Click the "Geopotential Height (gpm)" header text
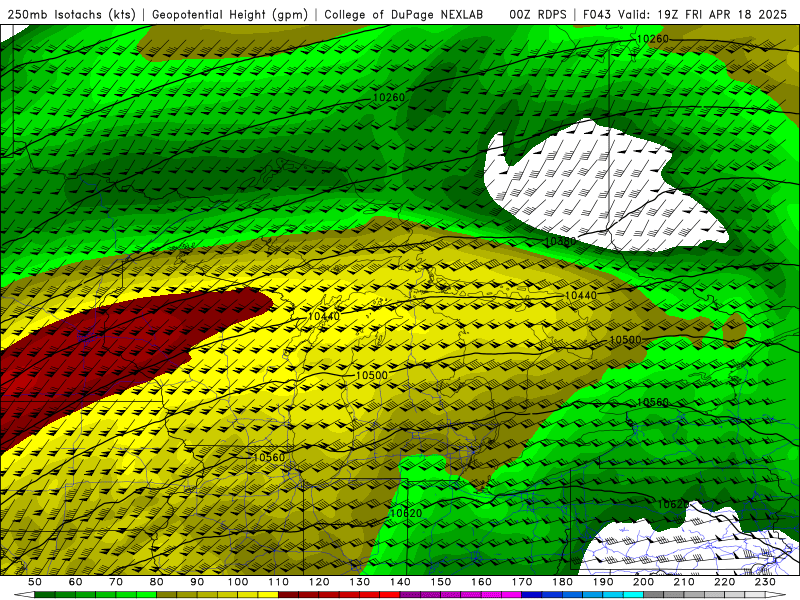 point(230,14)
